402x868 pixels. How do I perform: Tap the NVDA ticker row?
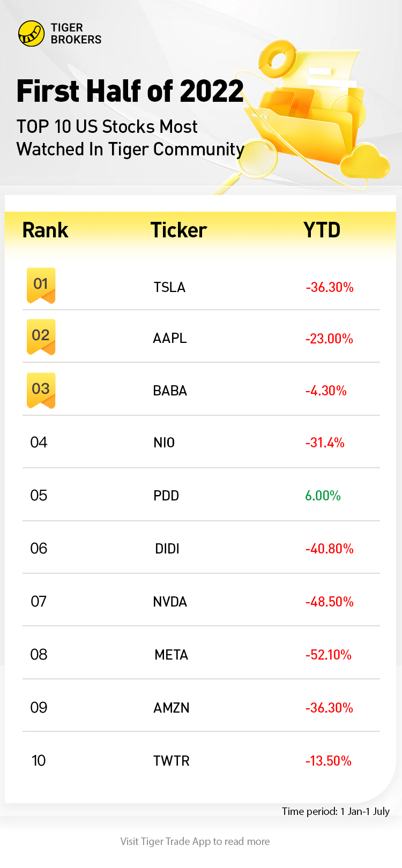click(170, 602)
